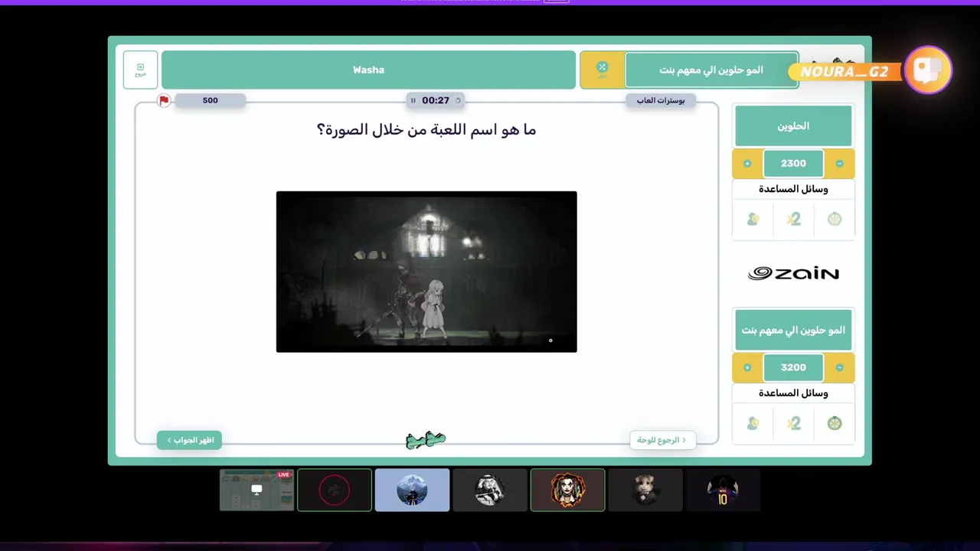
Task: Click the NOURA_G2 streamer name badge
Action: [844, 72]
